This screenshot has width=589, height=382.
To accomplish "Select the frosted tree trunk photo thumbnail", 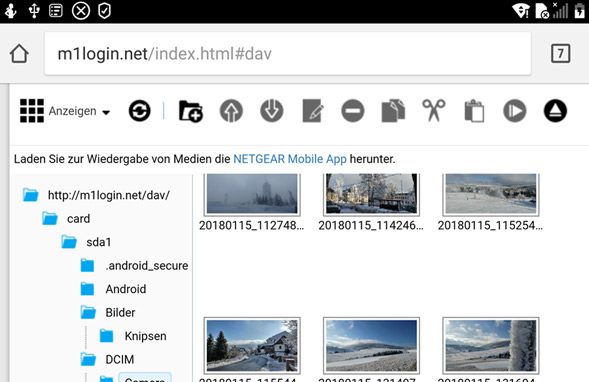I will click(491, 346).
